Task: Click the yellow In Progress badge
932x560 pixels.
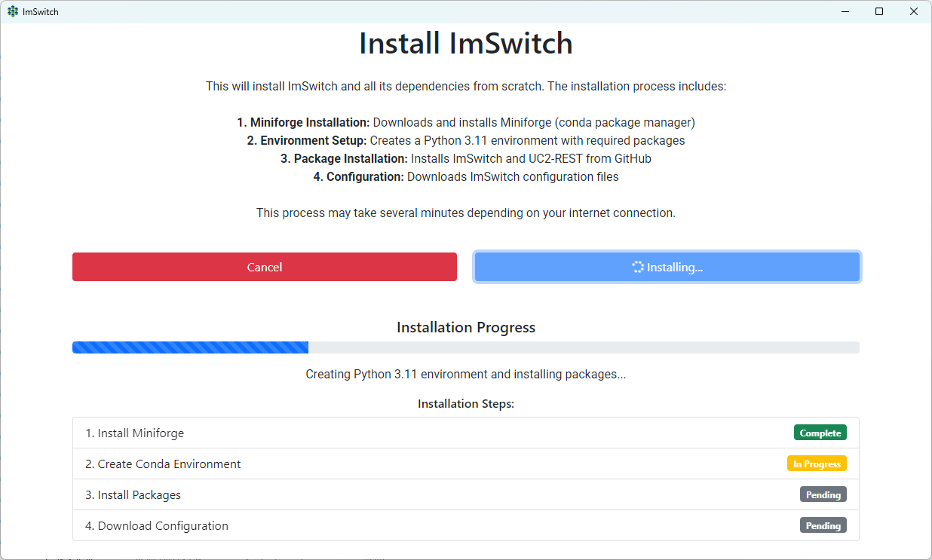Action: point(817,464)
